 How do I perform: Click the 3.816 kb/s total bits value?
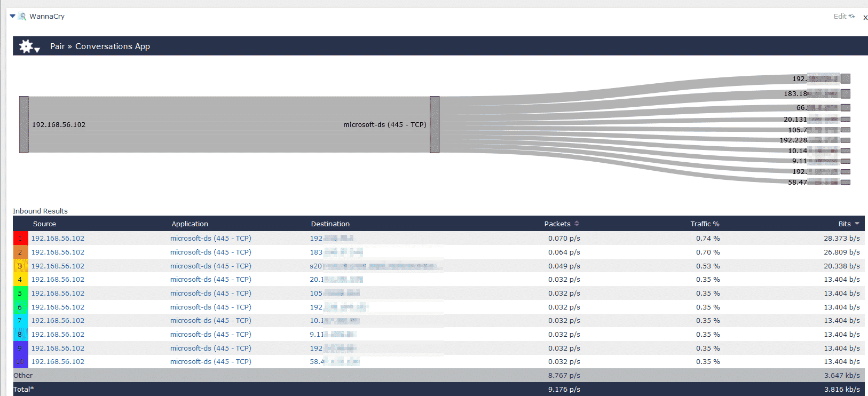(842, 390)
